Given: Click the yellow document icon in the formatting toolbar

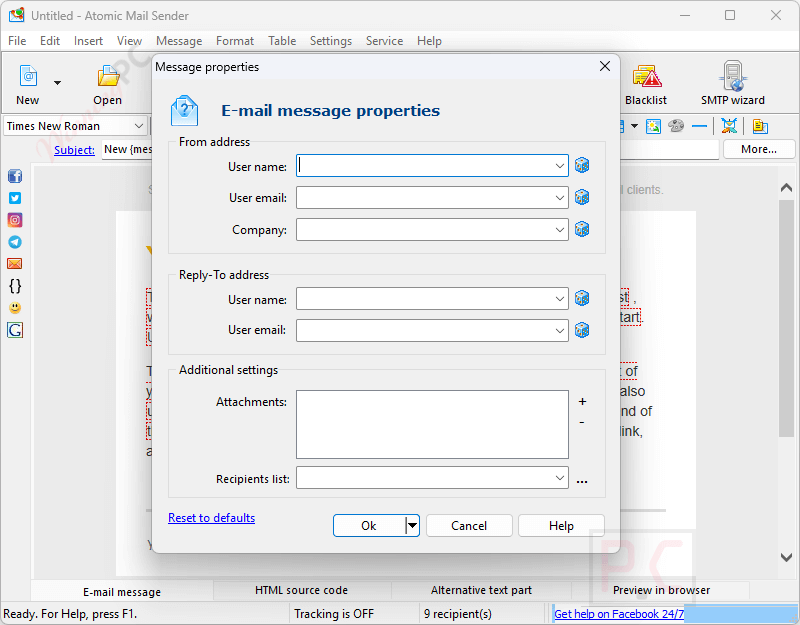Looking at the screenshot, I should [x=760, y=126].
